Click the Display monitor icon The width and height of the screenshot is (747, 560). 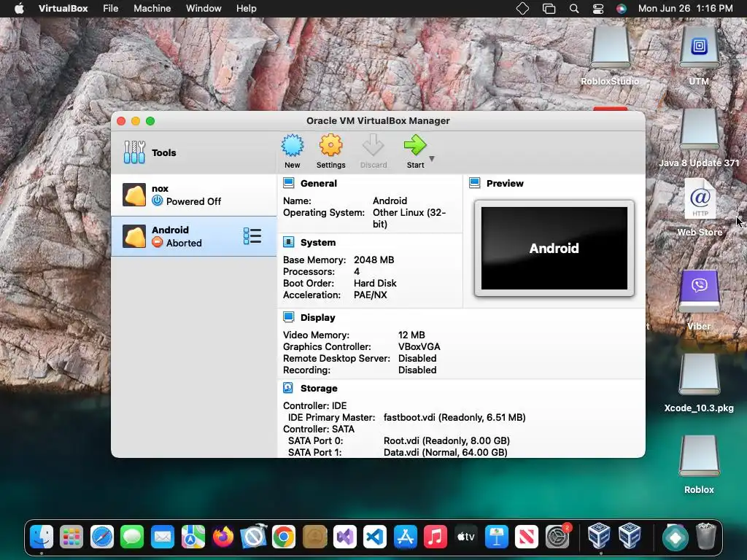point(288,317)
